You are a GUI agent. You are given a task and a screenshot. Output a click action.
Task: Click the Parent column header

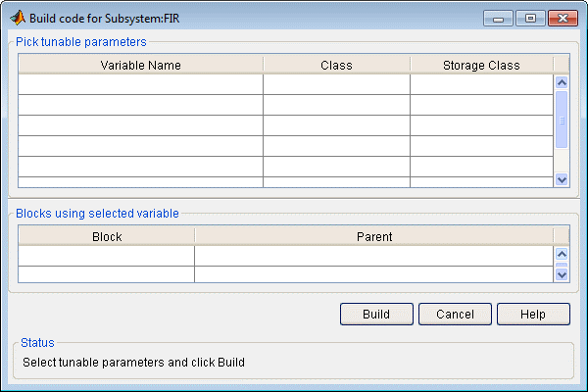click(x=373, y=236)
